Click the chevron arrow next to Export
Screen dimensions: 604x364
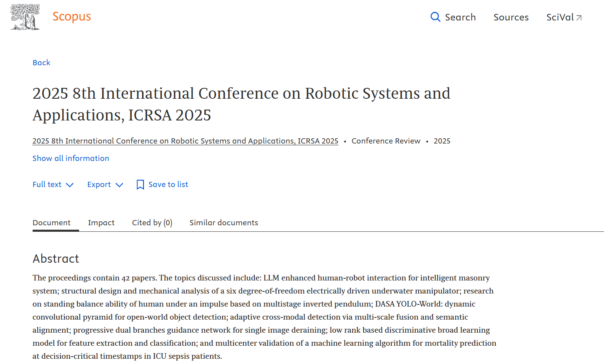click(x=119, y=185)
